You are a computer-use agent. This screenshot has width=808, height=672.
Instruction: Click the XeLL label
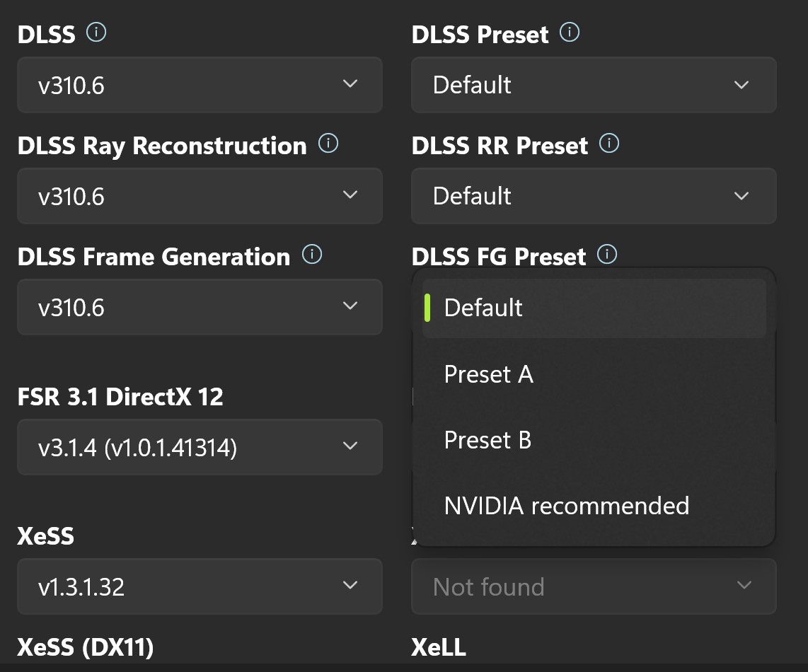(x=439, y=647)
